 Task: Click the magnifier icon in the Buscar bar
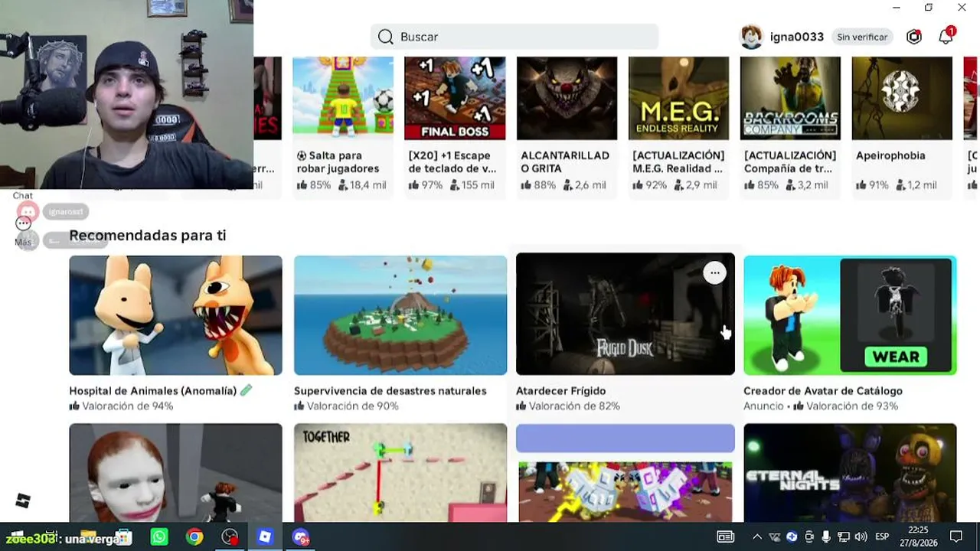click(385, 37)
